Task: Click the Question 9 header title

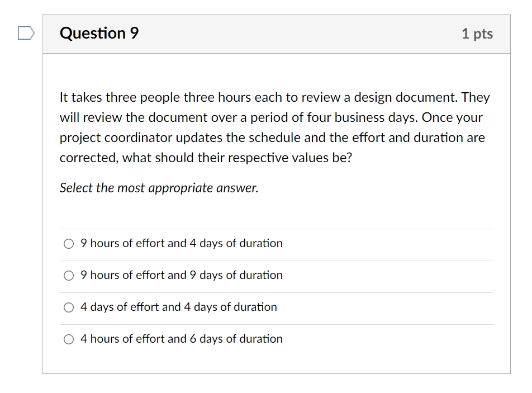Action: tap(99, 34)
